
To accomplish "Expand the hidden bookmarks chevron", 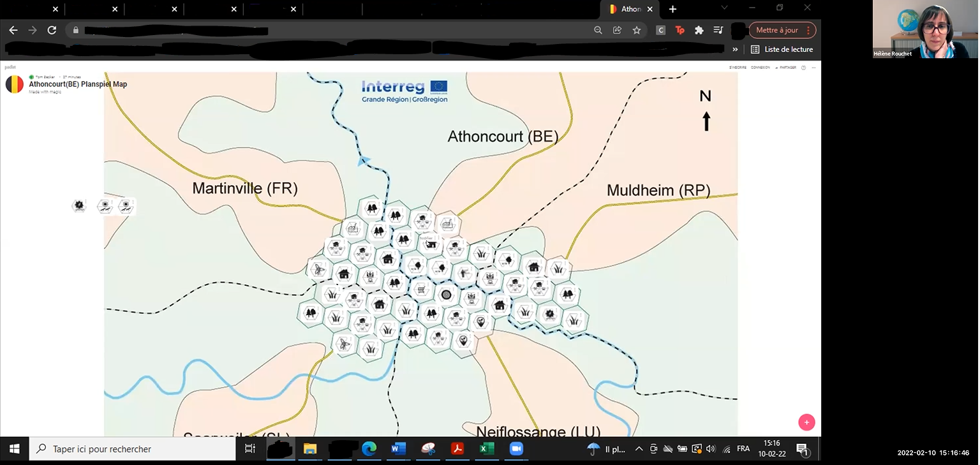I will tap(735, 49).
